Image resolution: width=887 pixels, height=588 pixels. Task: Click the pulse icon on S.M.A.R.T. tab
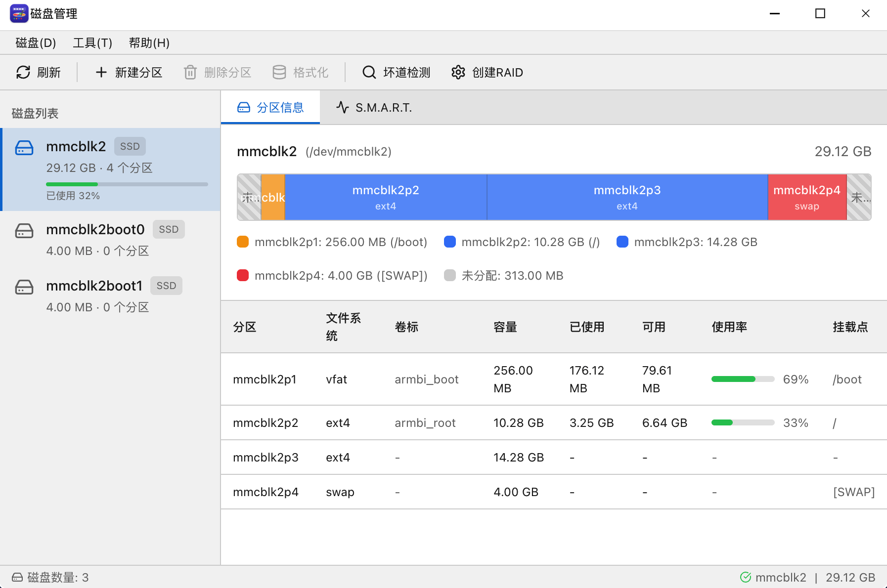[x=343, y=107]
